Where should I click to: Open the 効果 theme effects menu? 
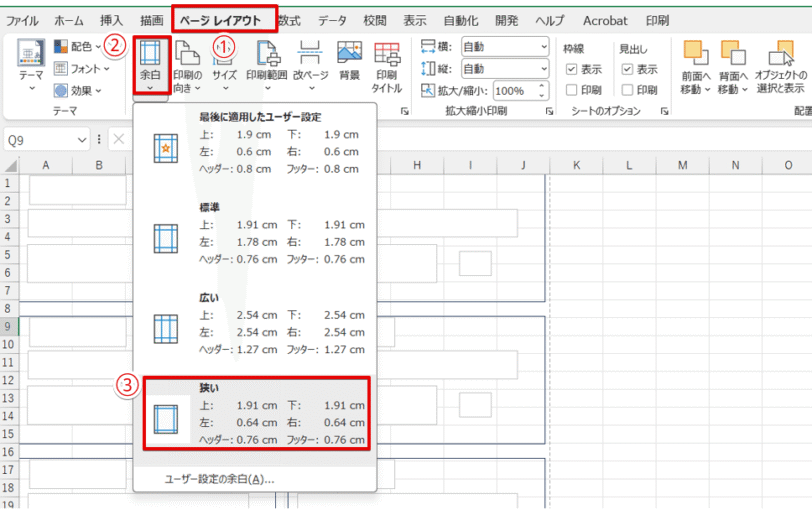(78, 91)
